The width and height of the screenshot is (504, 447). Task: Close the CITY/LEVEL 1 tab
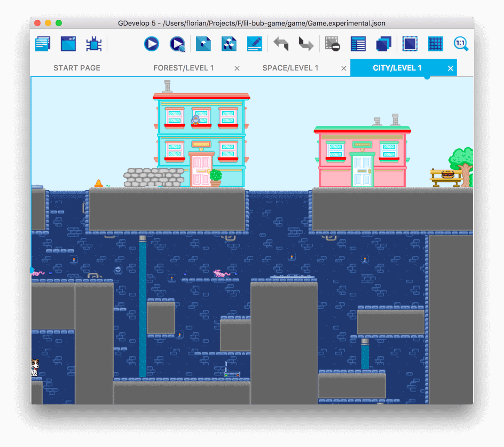pos(450,68)
